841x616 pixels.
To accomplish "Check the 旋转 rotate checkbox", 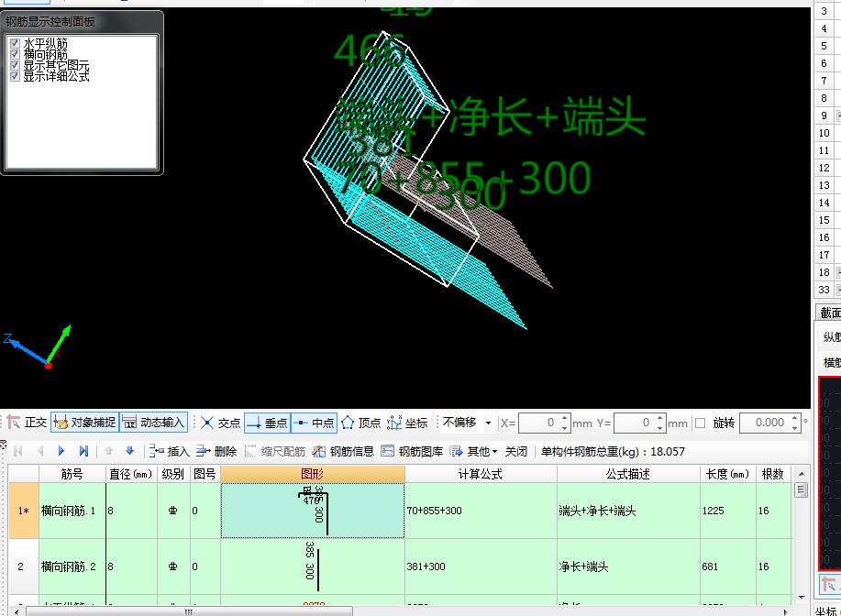I will pyautogui.click(x=700, y=423).
